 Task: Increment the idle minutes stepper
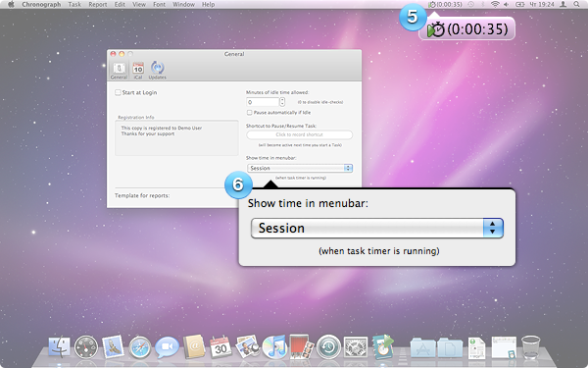pos(282,100)
